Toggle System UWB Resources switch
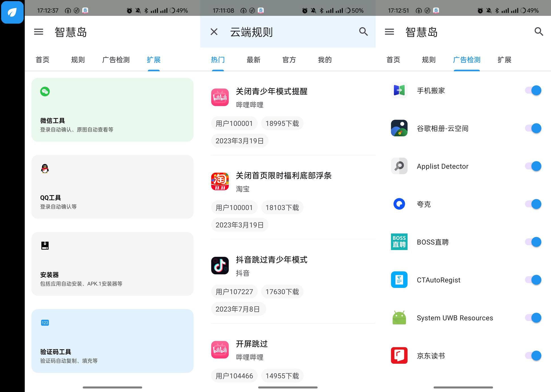Screen dimensions: 551x392 click(x=533, y=318)
